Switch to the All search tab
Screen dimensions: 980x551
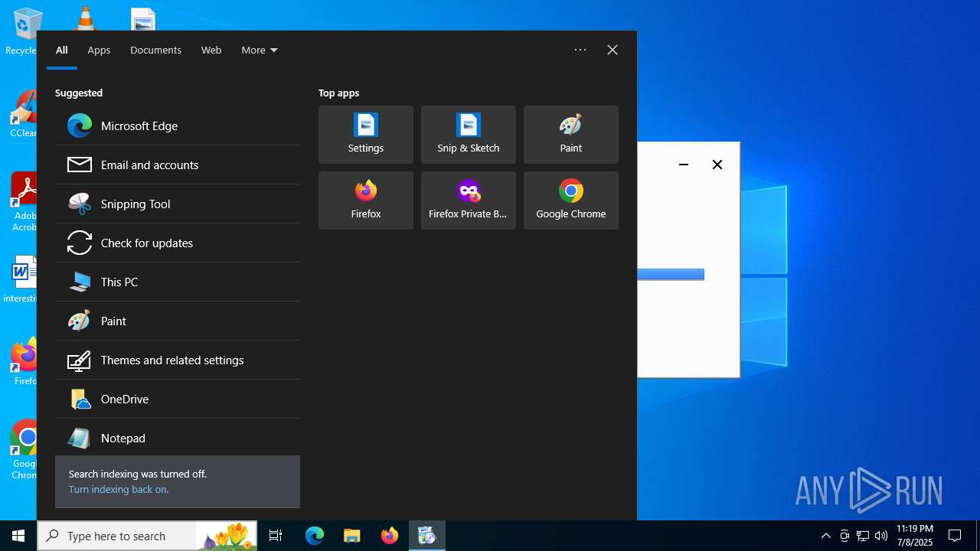(x=62, y=50)
